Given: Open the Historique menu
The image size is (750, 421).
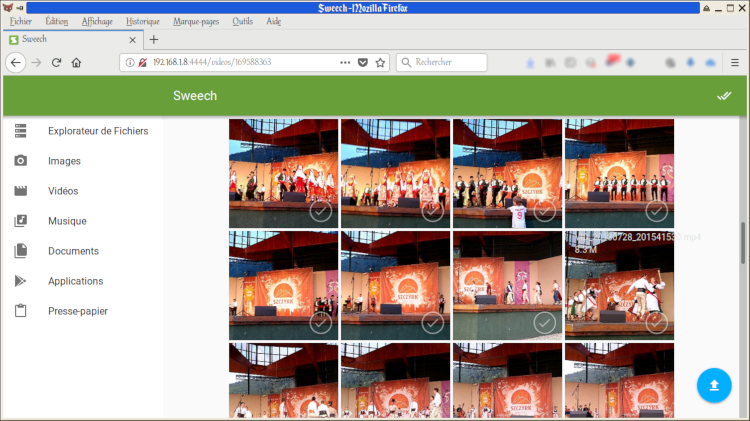Looking at the screenshot, I should pos(143,22).
